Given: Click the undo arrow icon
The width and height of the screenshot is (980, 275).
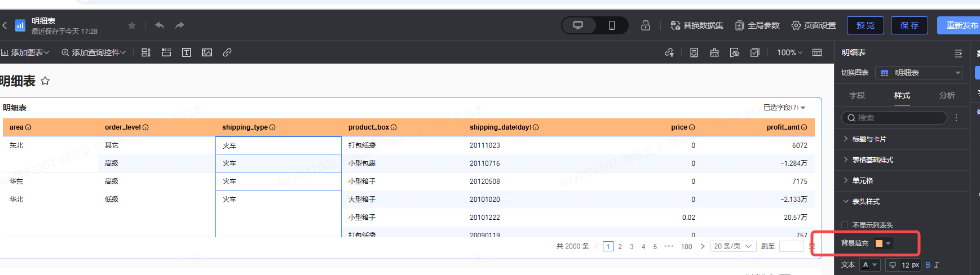Looking at the screenshot, I should 160,25.
